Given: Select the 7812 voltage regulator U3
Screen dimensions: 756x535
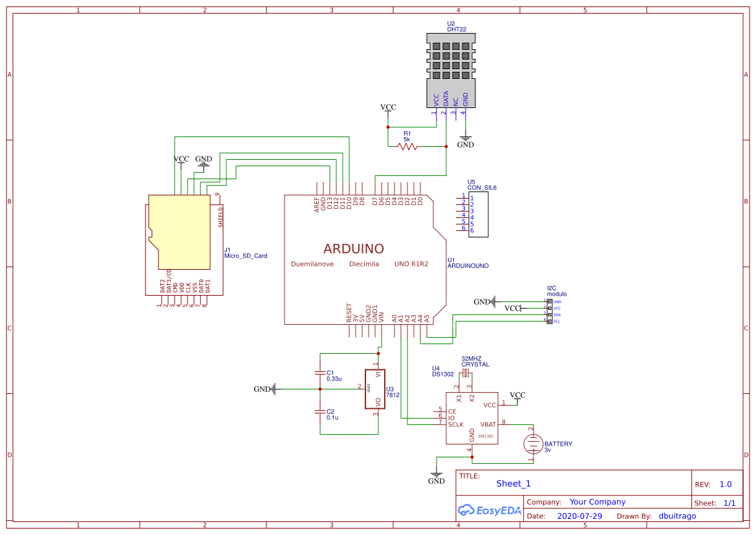Looking at the screenshot, I should click(x=375, y=389).
